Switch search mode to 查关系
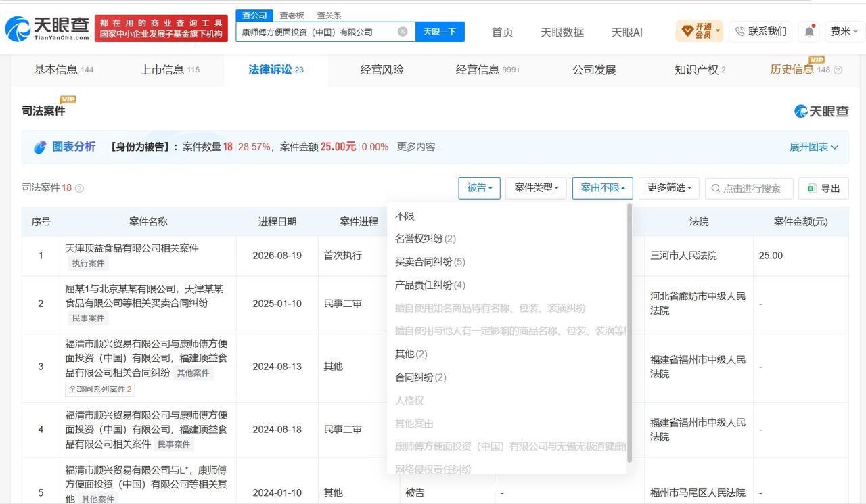 329,15
